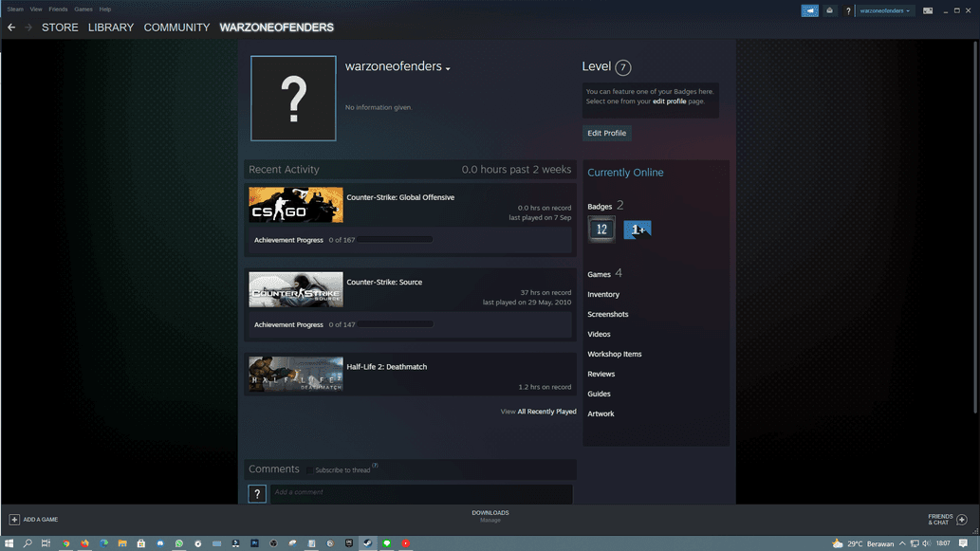Open the Friends menu
Viewport: 980px width, 551px height.
coord(58,9)
